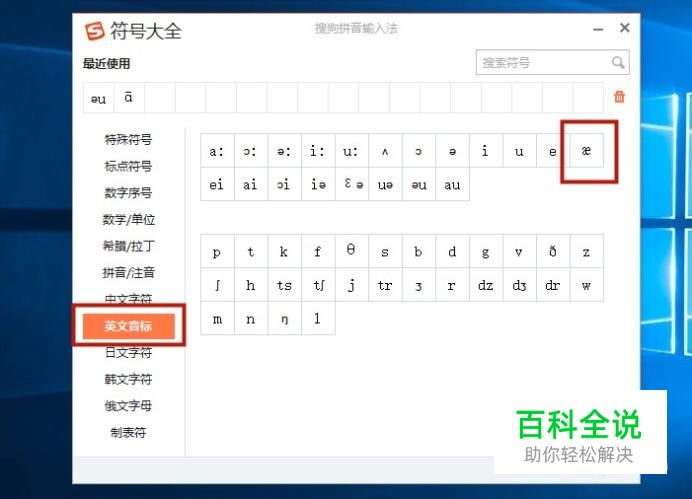
Task: Insert the uə diphthong symbol
Action: (x=385, y=184)
